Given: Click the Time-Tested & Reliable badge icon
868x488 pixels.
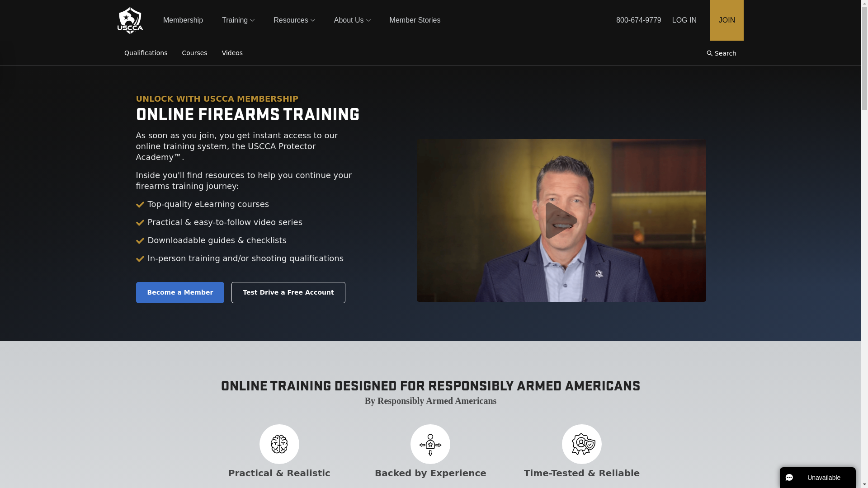Looking at the screenshot, I should click(x=581, y=444).
